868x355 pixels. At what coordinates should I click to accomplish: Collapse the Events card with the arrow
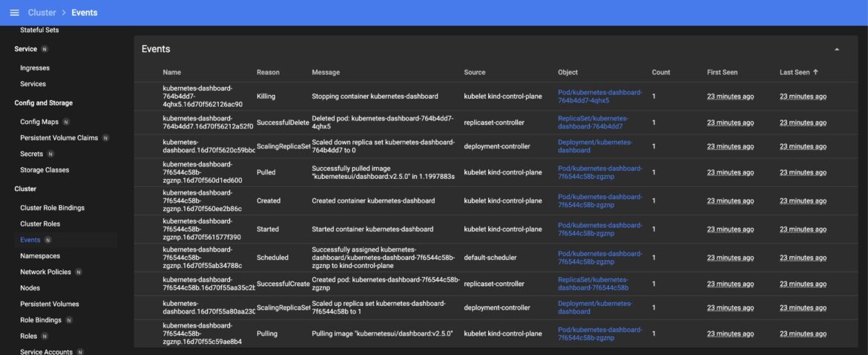point(836,49)
